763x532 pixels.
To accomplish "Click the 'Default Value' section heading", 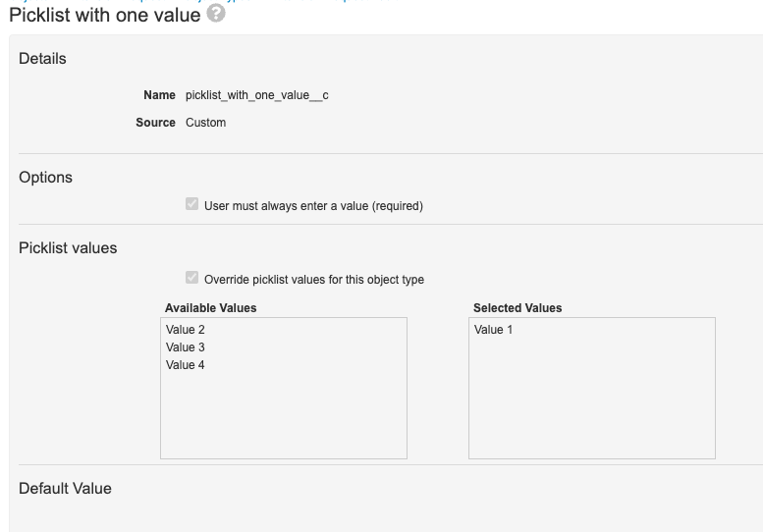I will pos(65,488).
